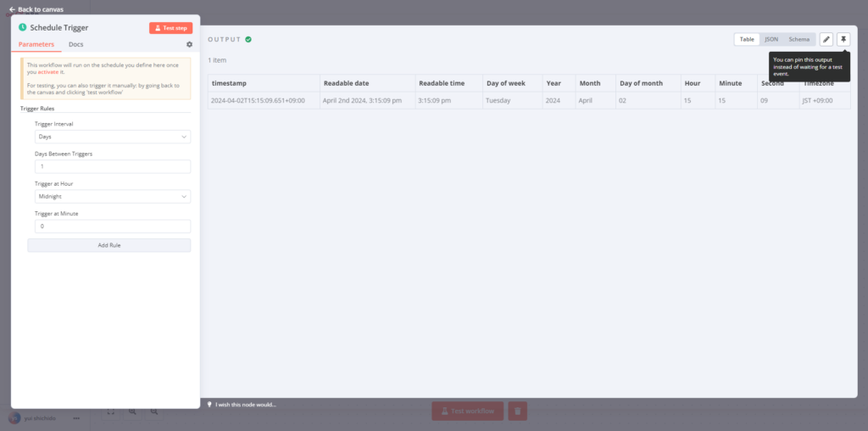Open the Parameters tab
Image resolution: width=868 pixels, height=431 pixels.
36,44
